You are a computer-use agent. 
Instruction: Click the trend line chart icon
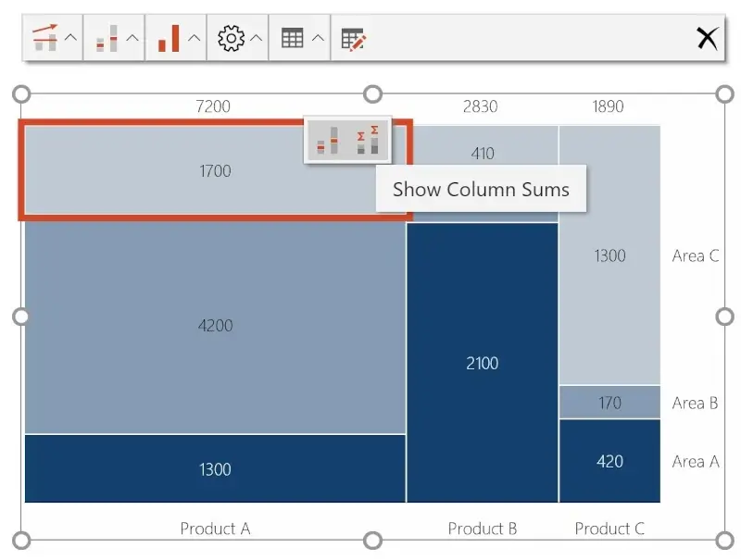[x=44, y=38]
